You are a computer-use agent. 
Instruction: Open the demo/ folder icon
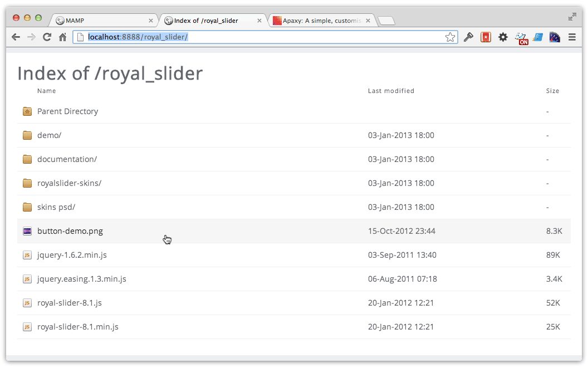pos(27,135)
